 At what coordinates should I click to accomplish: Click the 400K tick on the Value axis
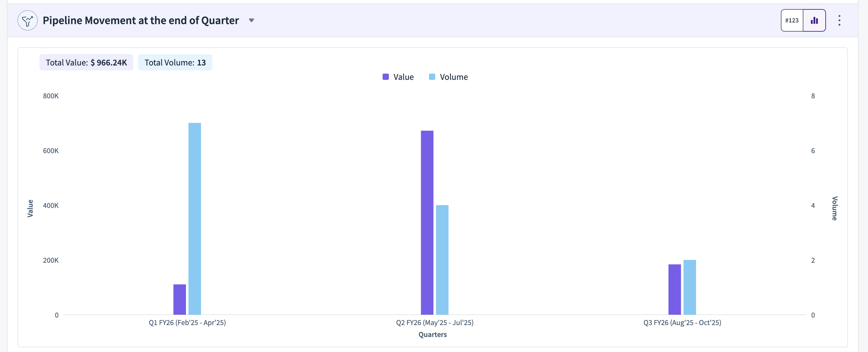[51, 206]
